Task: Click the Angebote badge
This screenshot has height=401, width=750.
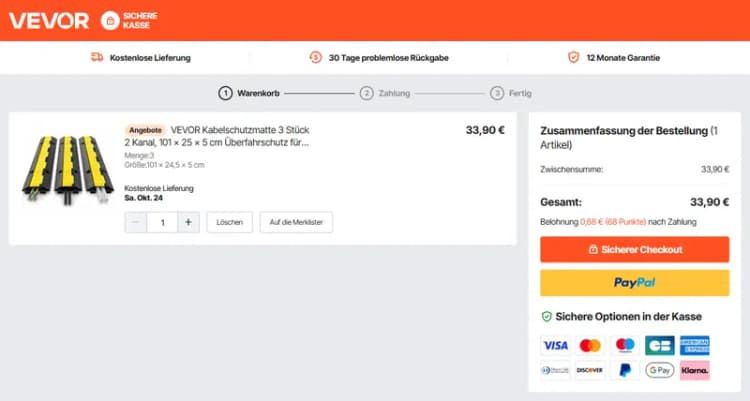Action: (145, 130)
